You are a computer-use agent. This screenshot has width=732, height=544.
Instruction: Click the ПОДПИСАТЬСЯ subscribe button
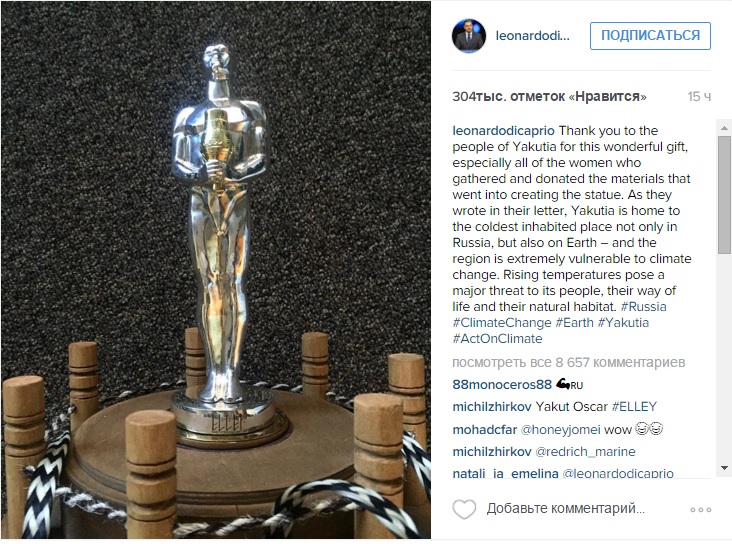point(650,35)
